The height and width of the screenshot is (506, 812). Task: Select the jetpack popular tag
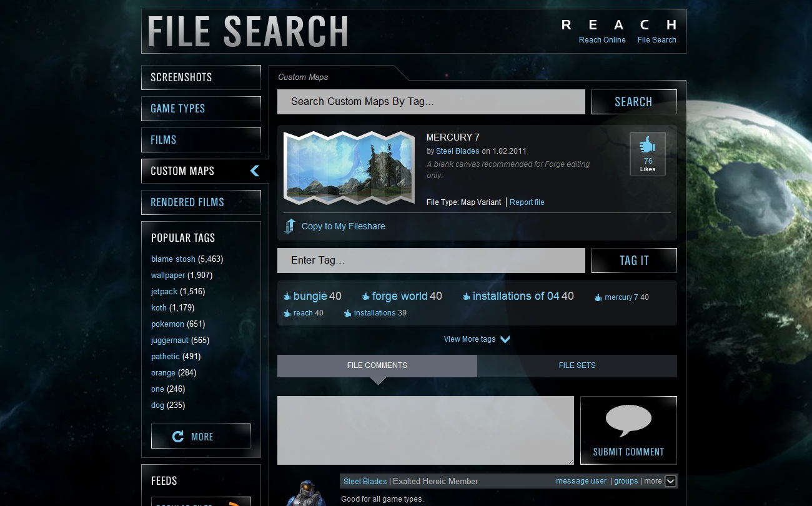[164, 292]
